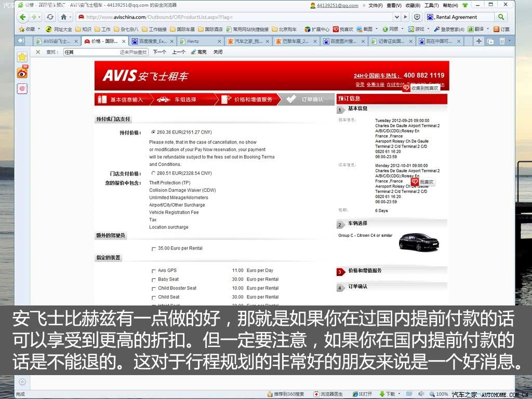Viewport: 532px width, 399px height.
Task: Click the 翻译 translate tool
Action: tap(475, 29)
